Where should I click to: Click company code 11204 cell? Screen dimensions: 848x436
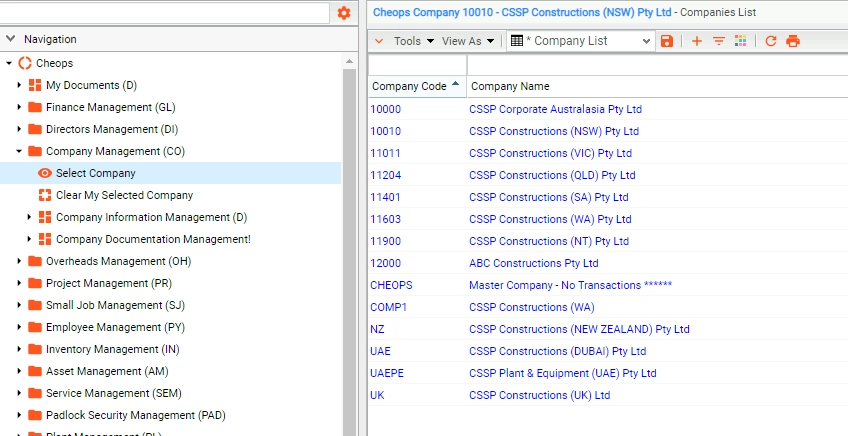(x=386, y=175)
